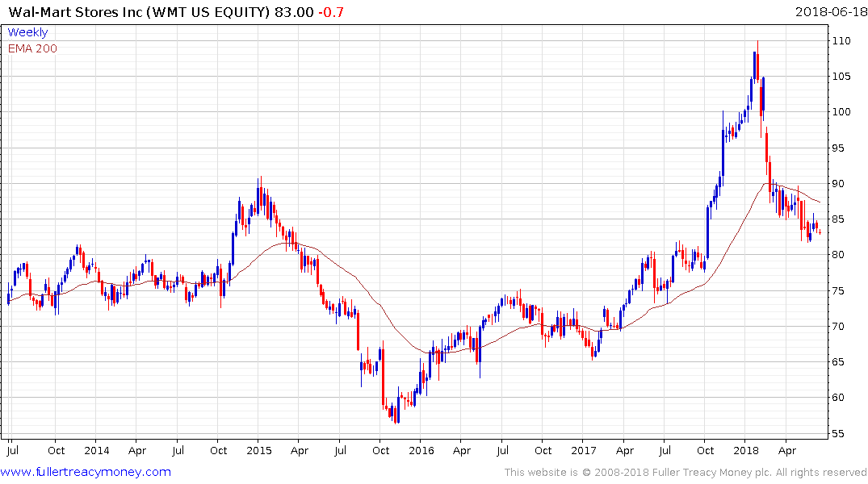Viewport: 868px width, 484px height.
Task: Click the 90 price axis label
Action: (x=838, y=184)
